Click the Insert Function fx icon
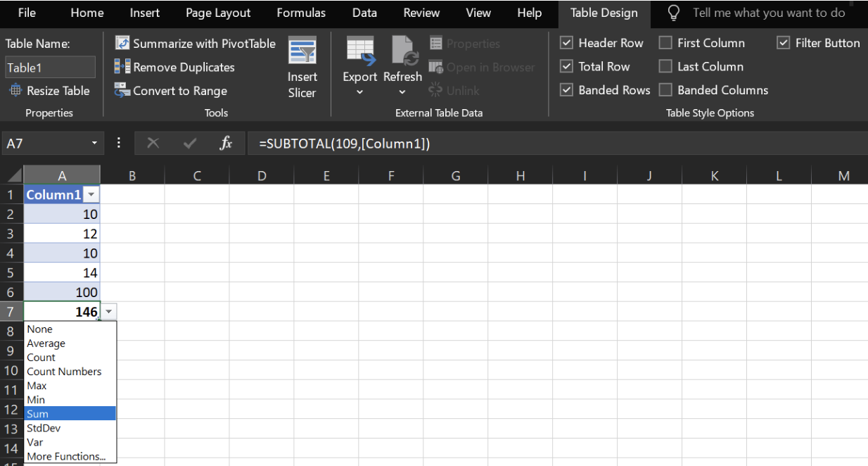The height and width of the screenshot is (466, 868). (x=226, y=144)
